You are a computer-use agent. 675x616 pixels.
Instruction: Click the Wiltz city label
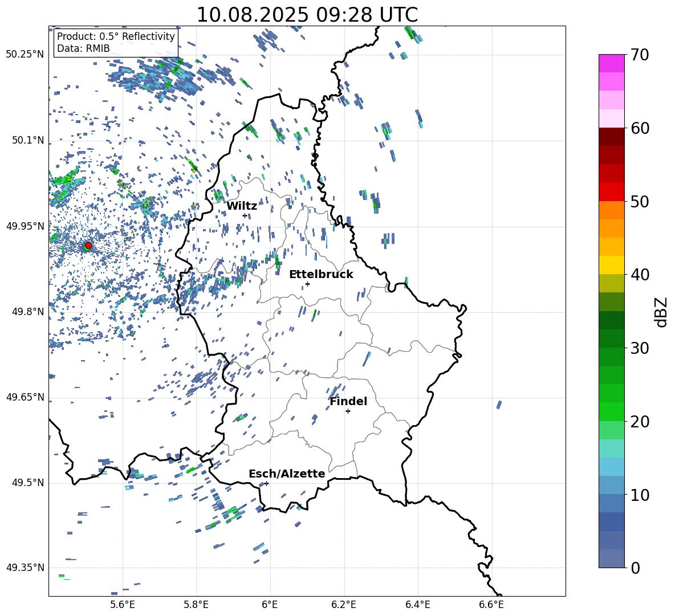[x=242, y=206]
